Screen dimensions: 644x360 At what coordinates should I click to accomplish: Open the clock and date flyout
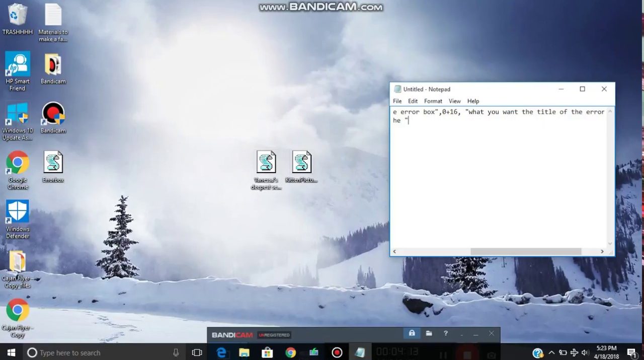[x=606, y=352]
